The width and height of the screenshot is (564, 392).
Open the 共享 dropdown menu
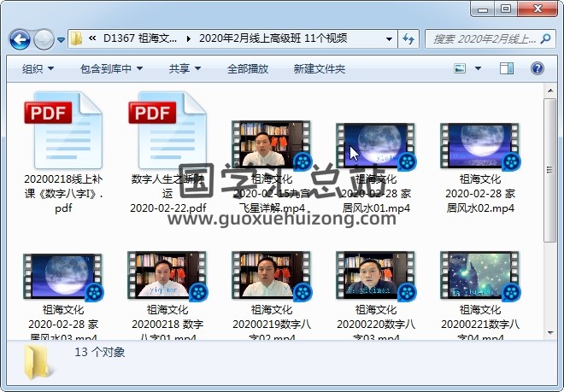(x=185, y=68)
